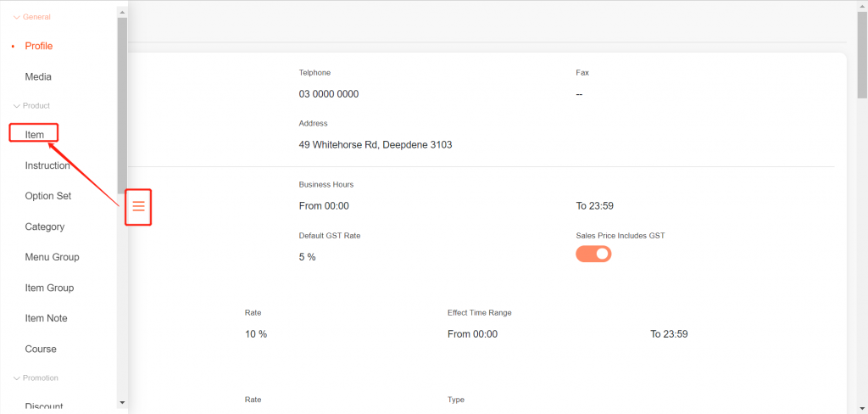The image size is (868, 414).
Task: Click the hamburger menu icon
Action: pyautogui.click(x=138, y=206)
